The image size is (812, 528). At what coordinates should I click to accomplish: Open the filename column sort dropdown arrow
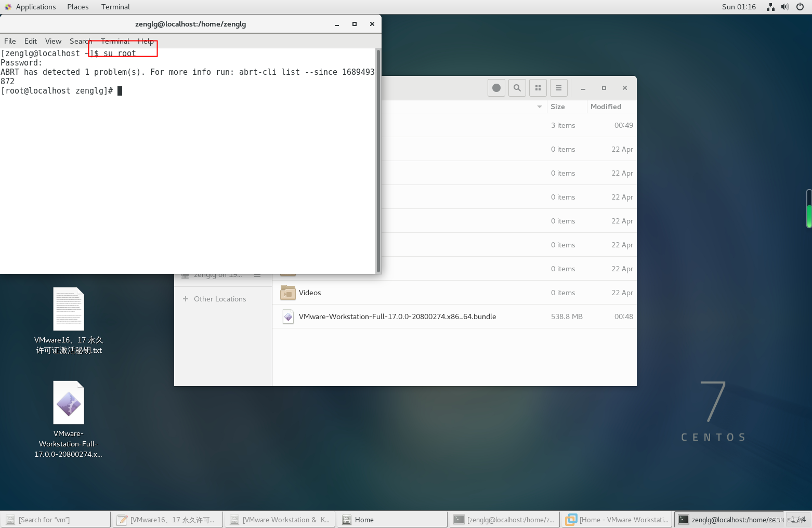[539, 107]
